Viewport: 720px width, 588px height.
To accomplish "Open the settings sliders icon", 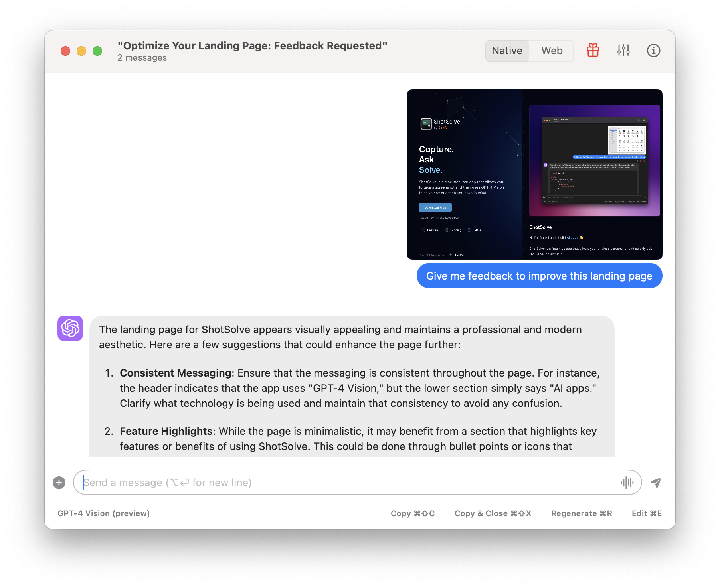I will [x=623, y=51].
